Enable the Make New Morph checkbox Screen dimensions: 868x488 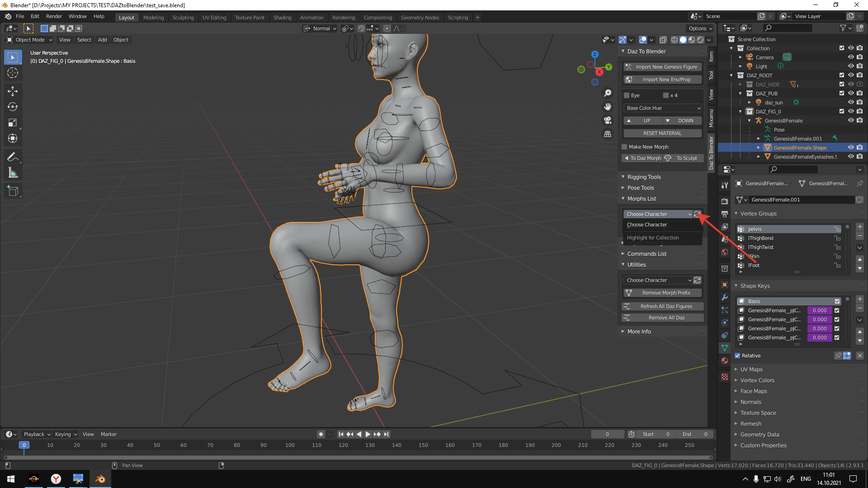tap(624, 146)
